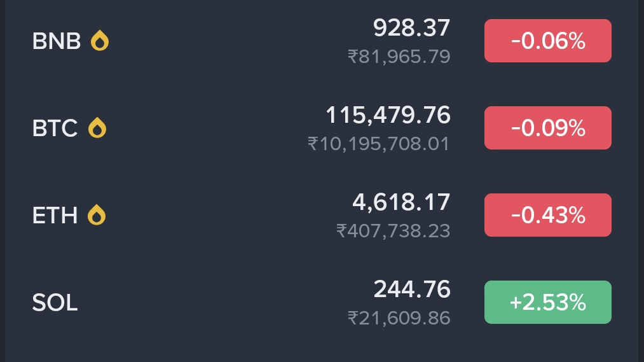Select the BTC ticker label
Viewport: 644px width, 362px height.
(55, 129)
